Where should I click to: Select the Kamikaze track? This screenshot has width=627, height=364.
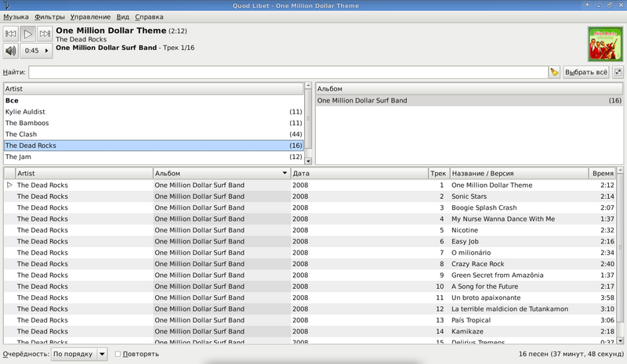coord(310,331)
